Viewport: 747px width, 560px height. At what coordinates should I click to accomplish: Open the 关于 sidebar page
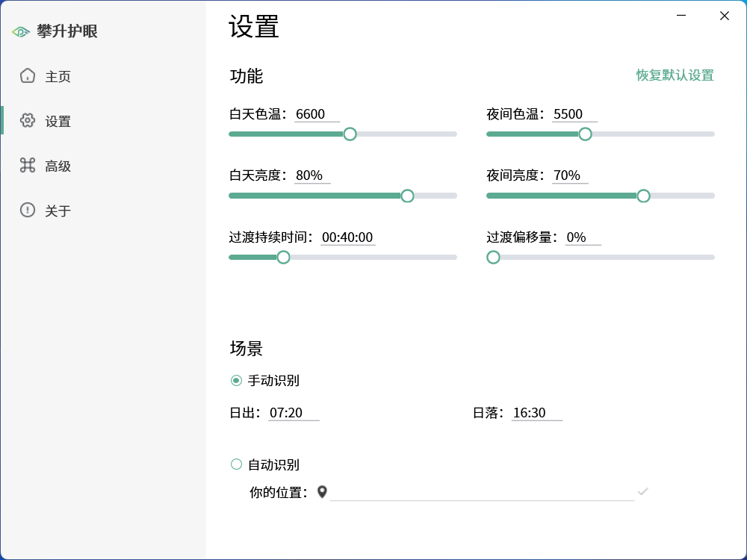[x=58, y=211]
